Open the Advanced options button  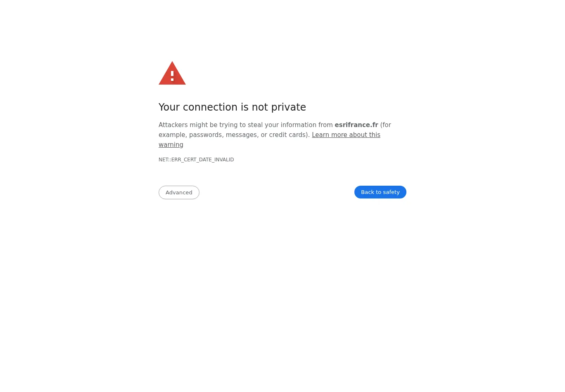point(179,192)
